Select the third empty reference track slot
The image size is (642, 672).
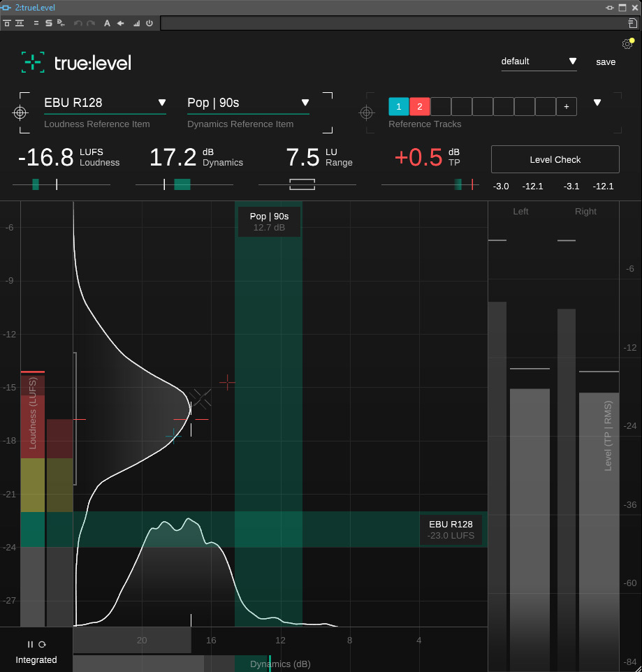click(x=482, y=107)
